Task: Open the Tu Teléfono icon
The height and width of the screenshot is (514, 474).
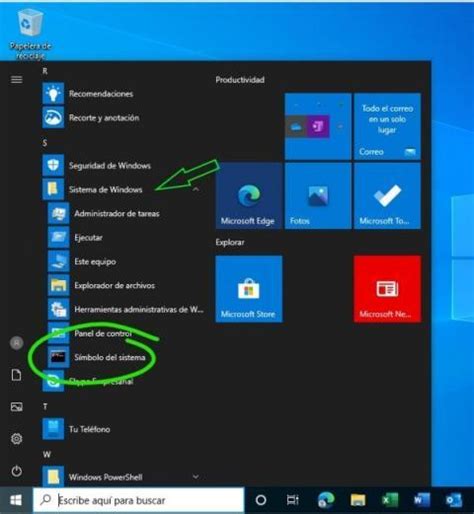Action: tap(53, 429)
